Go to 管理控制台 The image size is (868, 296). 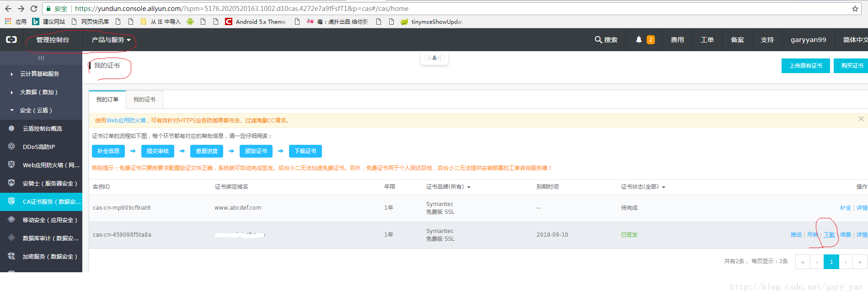pos(53,40)
